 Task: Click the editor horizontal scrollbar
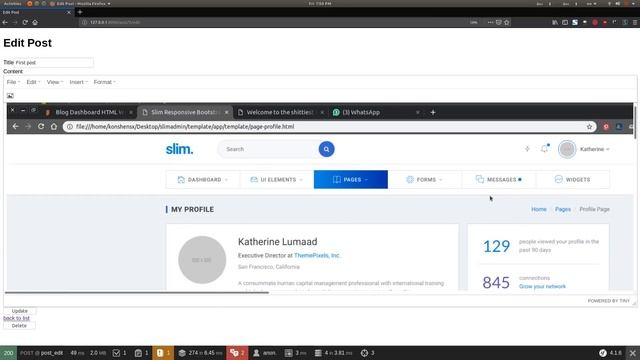pos(137,292)
